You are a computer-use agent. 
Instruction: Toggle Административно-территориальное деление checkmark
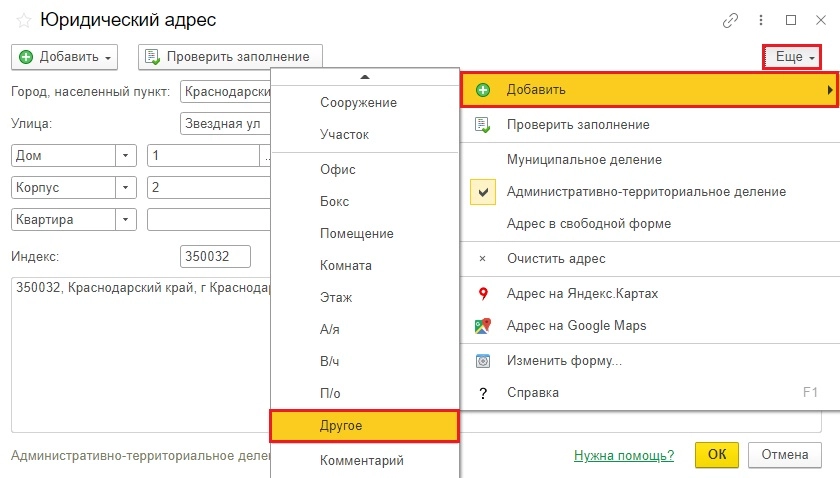[483, 192]
